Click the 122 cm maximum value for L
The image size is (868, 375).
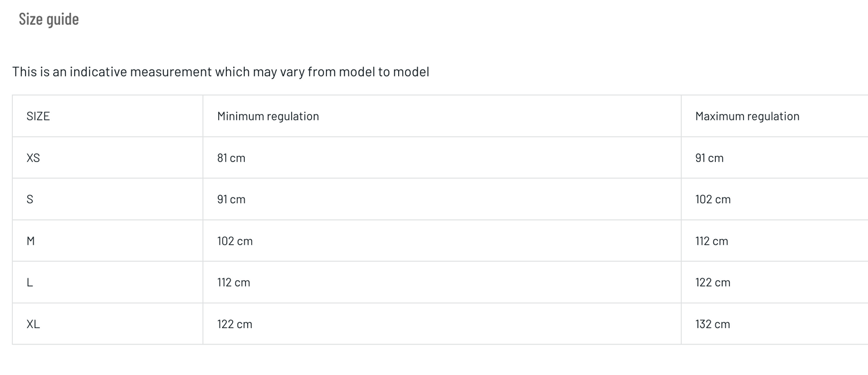pyautogui.click(x=713, y=282)
